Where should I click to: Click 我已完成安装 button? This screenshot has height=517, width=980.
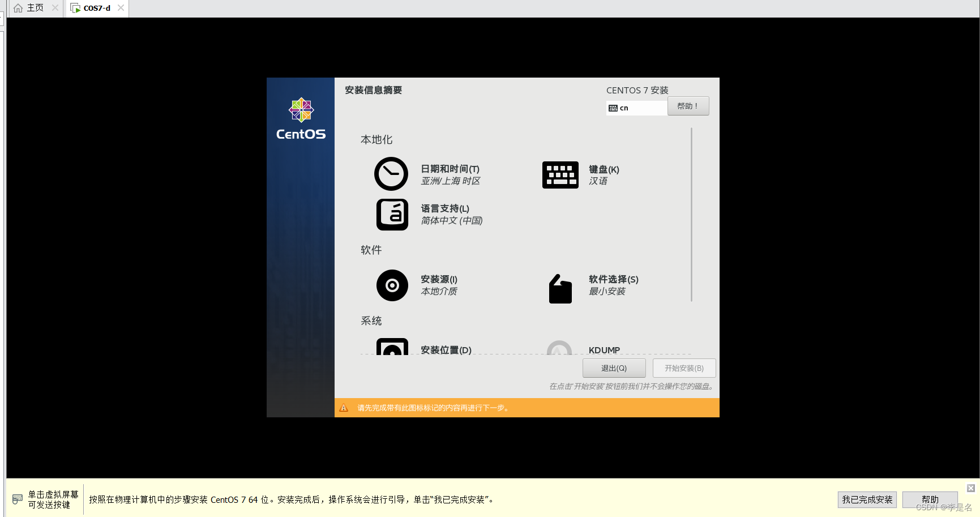pos(867,499)
